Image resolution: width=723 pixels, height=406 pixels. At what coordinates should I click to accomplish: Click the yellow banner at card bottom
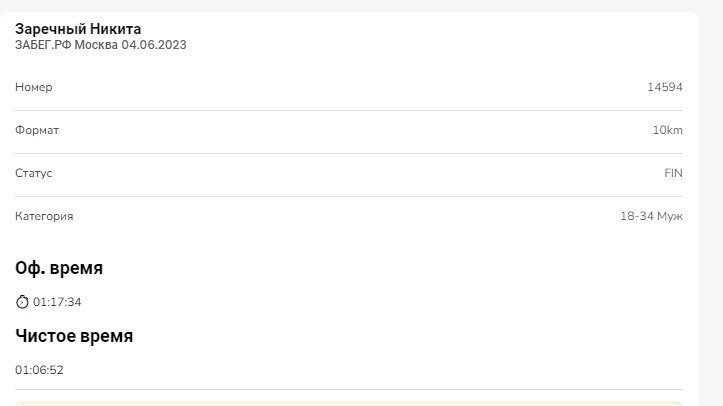(x=349, y=404)
